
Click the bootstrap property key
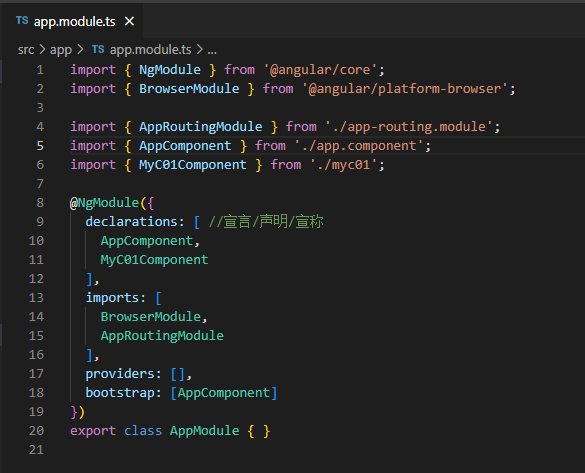[x=120, y=393]
